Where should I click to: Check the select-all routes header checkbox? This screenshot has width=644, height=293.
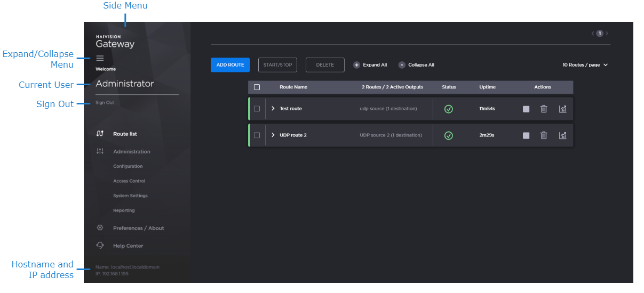(257, 87)
